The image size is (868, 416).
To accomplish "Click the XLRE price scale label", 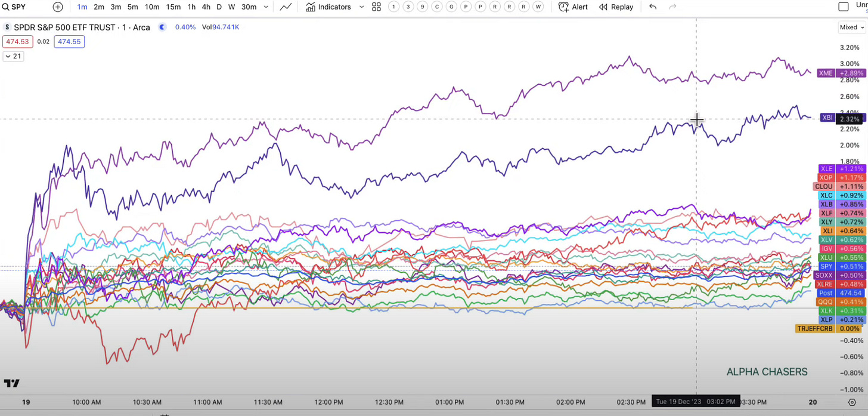I will pos(839,284).
